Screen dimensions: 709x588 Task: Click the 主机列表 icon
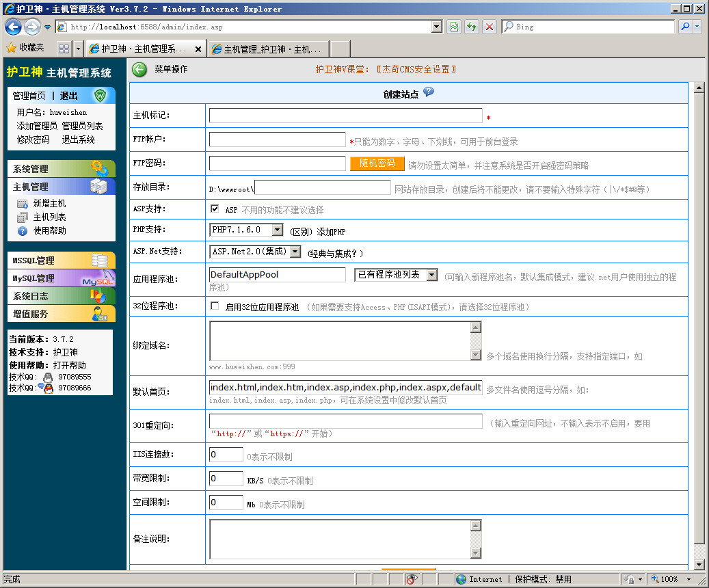tap(23, 217)
